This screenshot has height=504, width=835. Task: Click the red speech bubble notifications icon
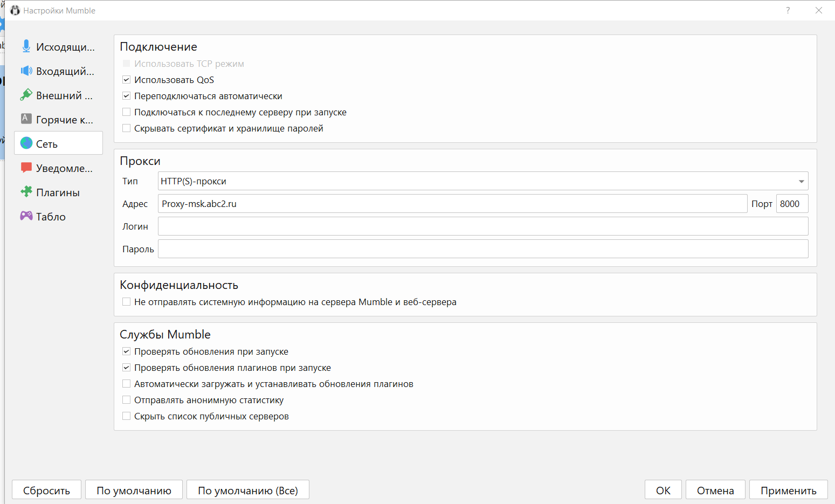click(x=26, y=168)
